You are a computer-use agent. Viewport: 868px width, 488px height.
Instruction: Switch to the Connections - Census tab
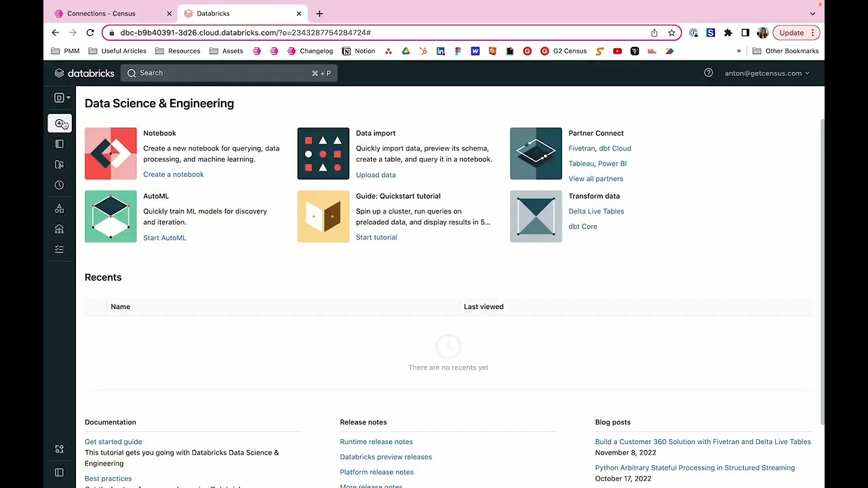coord(112,14)
